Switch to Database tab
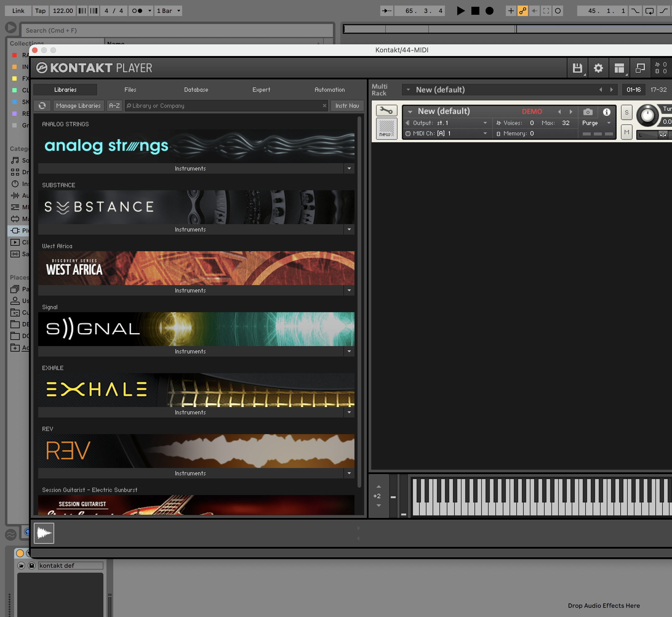The height and width of the screenshot is (617, 672). click(x=196, y=90)
